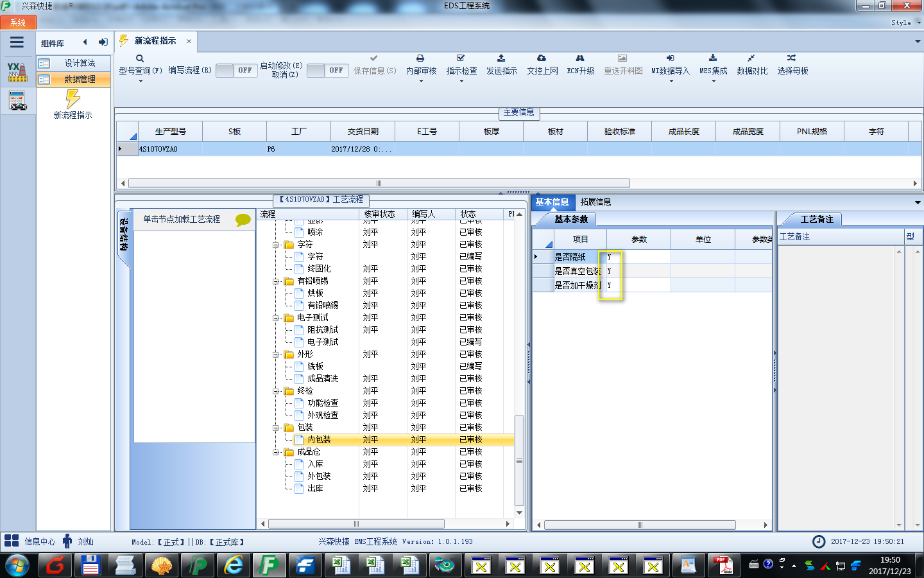The height and width of the screenshot is (578, 924).
Task: Open 内部审核 printer icon
Action: pos(420,58)
